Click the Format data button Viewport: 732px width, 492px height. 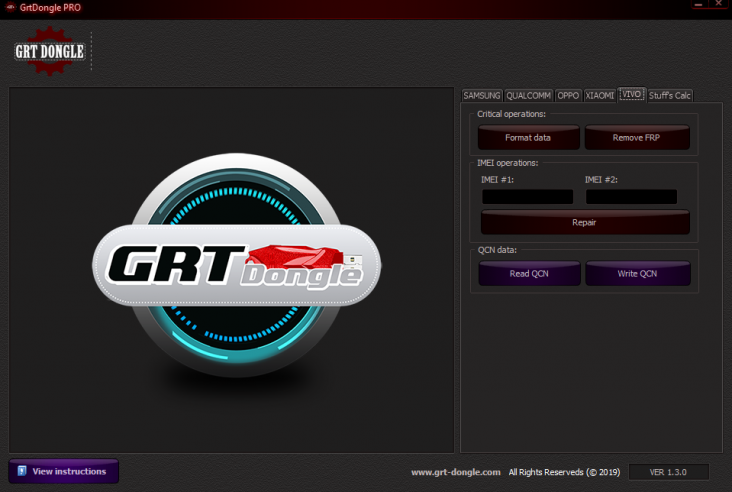tap(528, 138)
